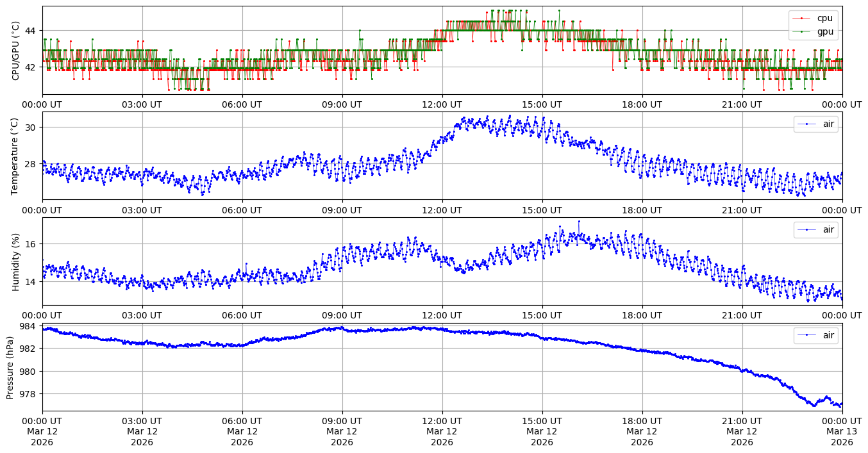Click the 30 tick on the Temperature axis
The width and height of the screenshot is (868, 453).
pos(31,128)
